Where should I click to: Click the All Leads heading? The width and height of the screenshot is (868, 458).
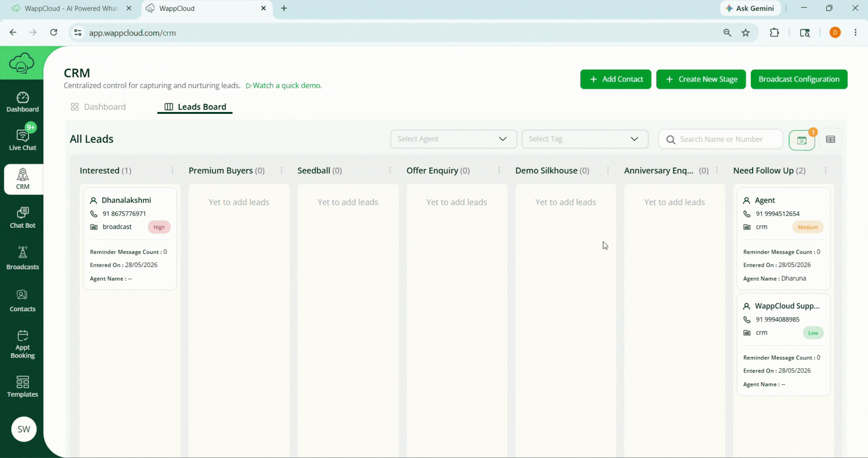click(x=91, y=139)
